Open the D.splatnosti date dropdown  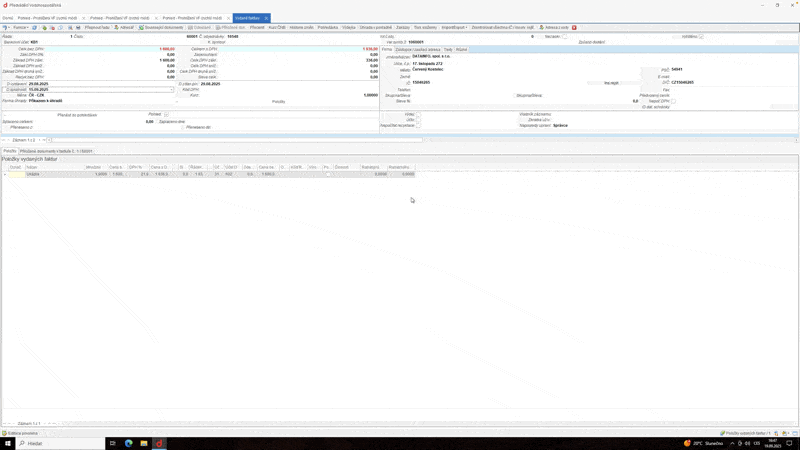pyautogui.click(x=171, y=90)
